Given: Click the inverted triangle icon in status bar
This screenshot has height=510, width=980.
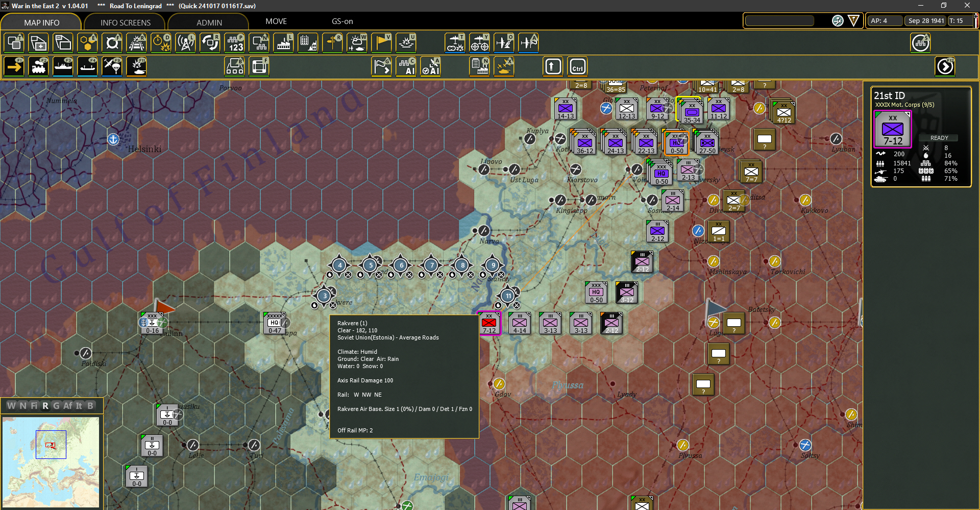Looking at the screenshot, I should pos(853,21).
